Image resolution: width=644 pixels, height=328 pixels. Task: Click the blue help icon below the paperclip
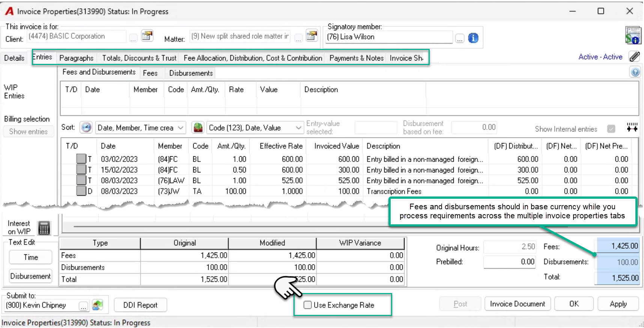(635, 72)
